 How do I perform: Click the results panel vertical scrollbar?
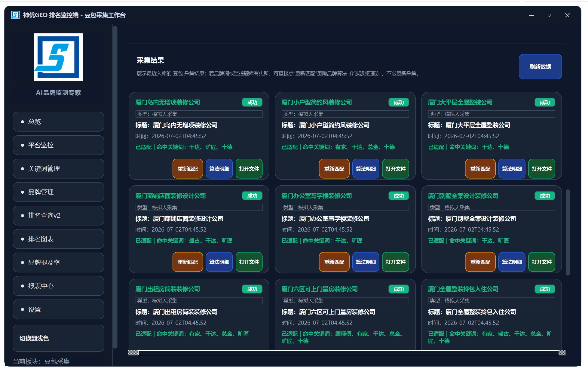[x=568, y=232]
